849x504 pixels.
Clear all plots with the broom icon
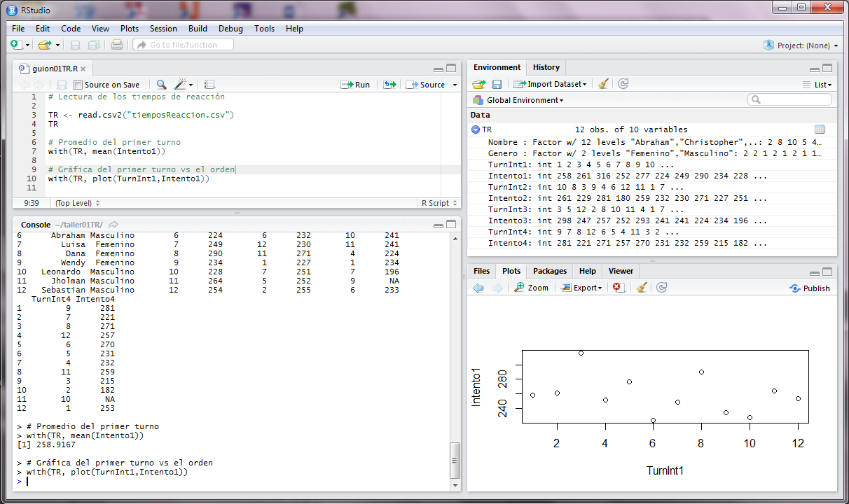coord(641,288)
